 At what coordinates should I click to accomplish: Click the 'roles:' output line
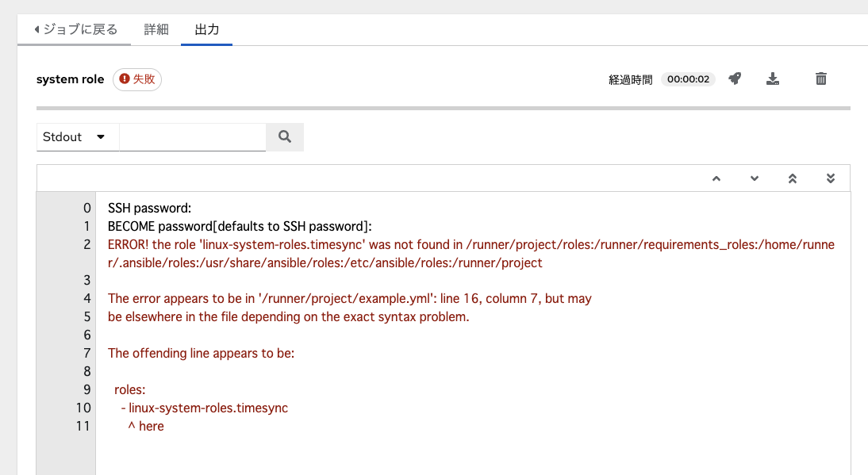pos(130,389)
